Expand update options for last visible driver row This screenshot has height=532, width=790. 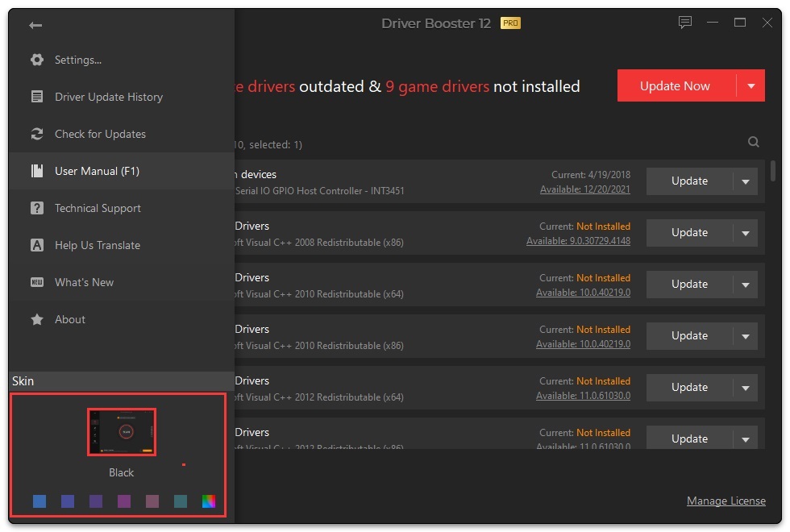click(745, 438)
